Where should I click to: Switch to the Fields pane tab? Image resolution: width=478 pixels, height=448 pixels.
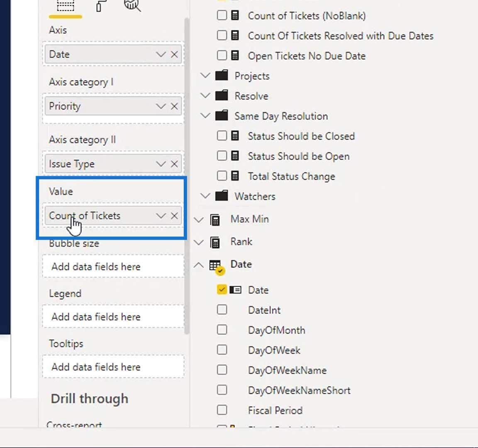coord(66,6)
